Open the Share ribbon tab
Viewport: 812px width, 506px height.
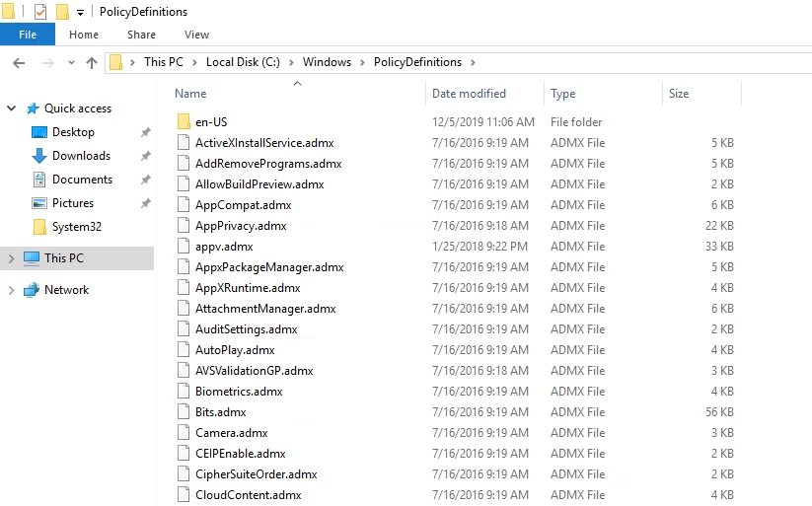pyautogui.click(x=141, y=35)
